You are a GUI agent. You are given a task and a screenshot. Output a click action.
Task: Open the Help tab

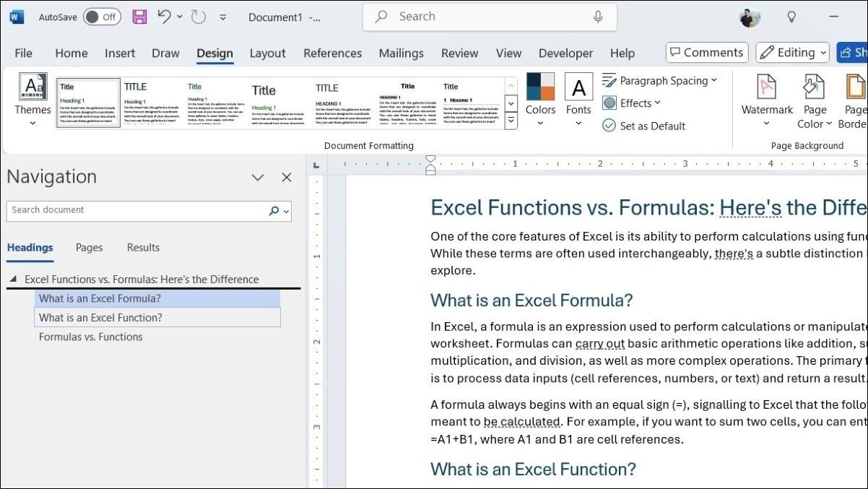[622, 53]
